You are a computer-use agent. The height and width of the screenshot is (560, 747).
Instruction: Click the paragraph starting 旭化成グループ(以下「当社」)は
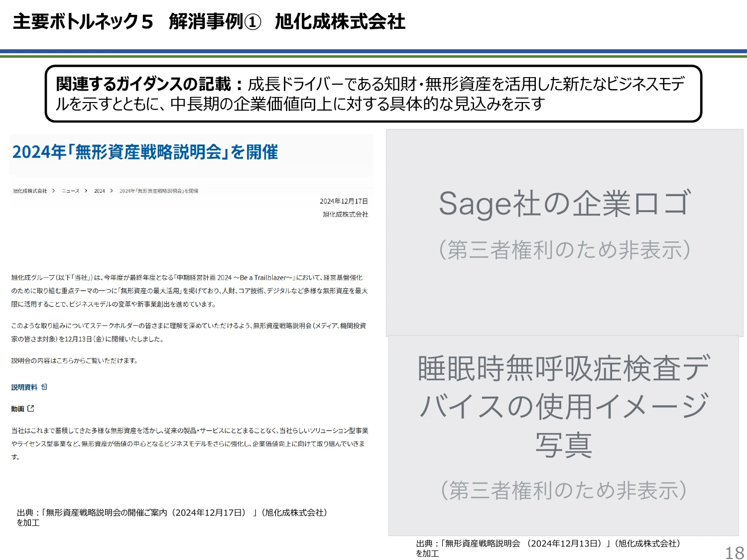pyautogui.click(x=190, y=291)
